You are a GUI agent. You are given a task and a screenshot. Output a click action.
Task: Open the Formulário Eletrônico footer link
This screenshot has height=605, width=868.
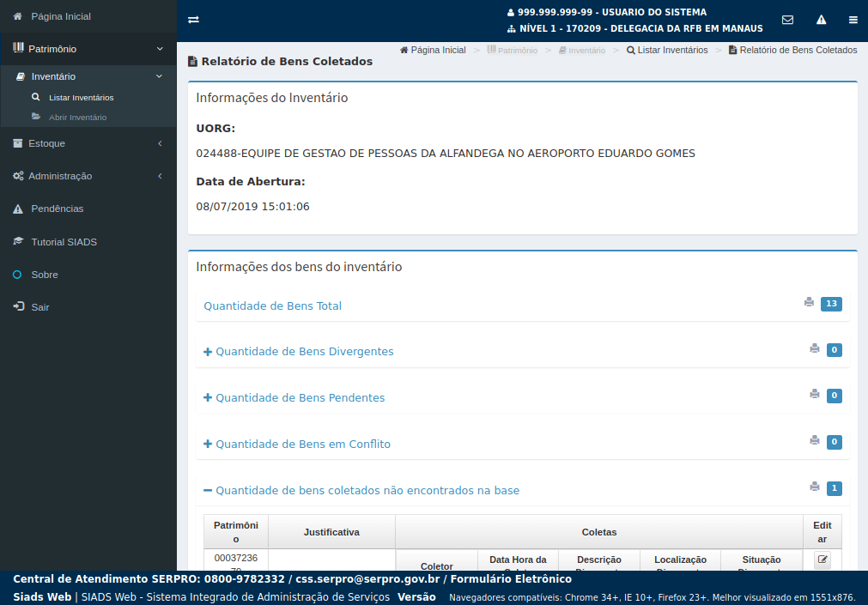tap(511, 579)
